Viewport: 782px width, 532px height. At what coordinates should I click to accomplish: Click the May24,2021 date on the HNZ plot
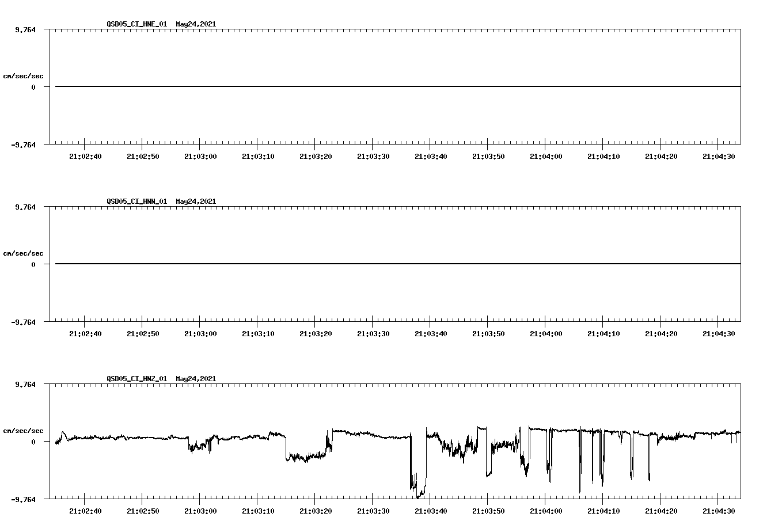(x=195, y=378)
